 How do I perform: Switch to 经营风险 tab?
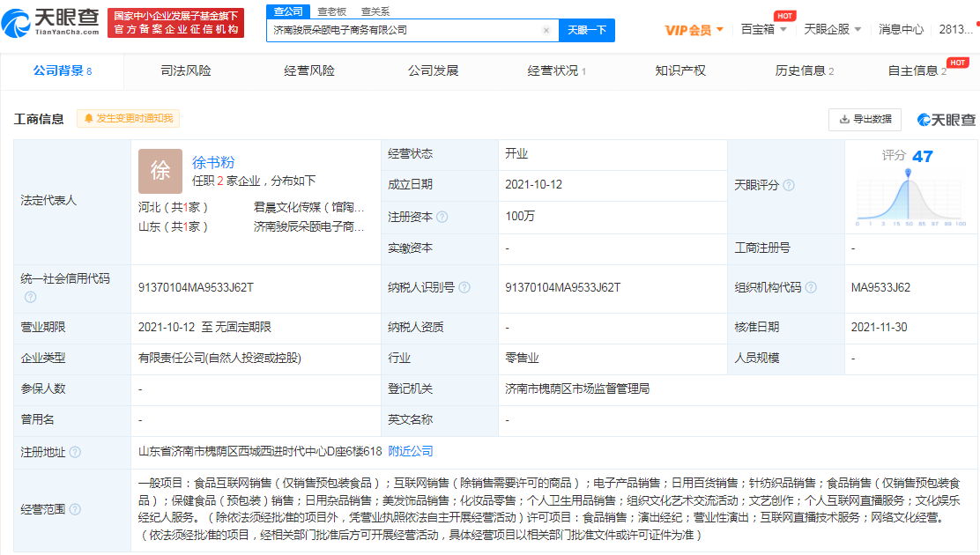coord(309,70)
